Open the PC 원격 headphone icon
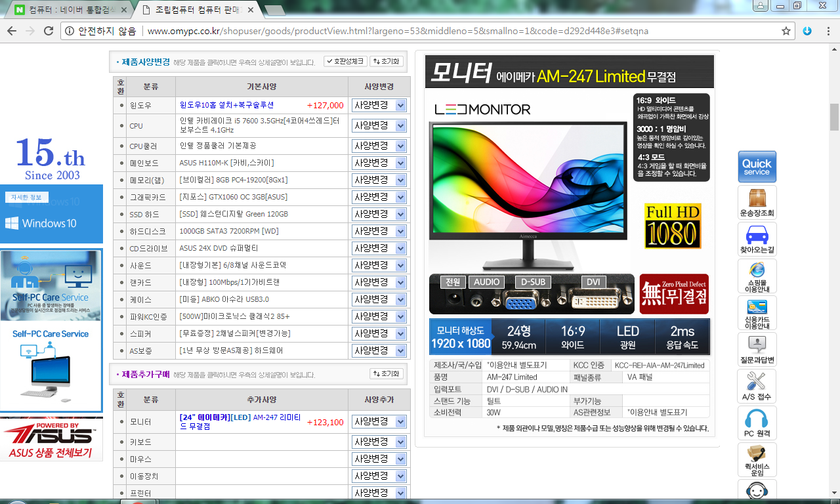This screenshot has width=840, height=504. click(x=757, y=423)
